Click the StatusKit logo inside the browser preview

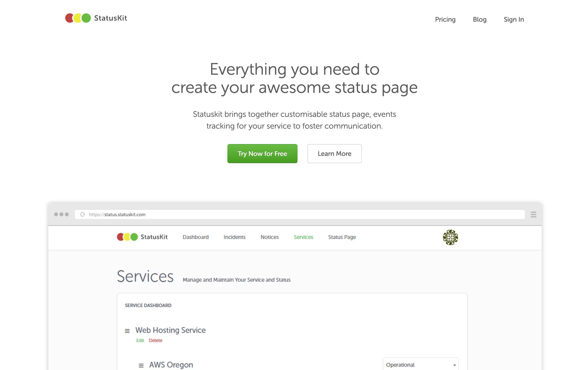(x=128, y=237)
